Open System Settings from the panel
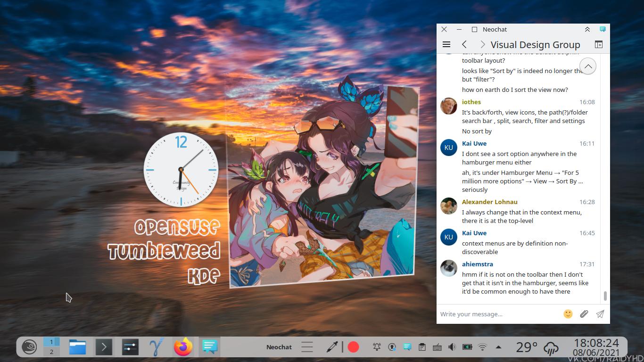 pyautogui.click(x=130, y=347)
